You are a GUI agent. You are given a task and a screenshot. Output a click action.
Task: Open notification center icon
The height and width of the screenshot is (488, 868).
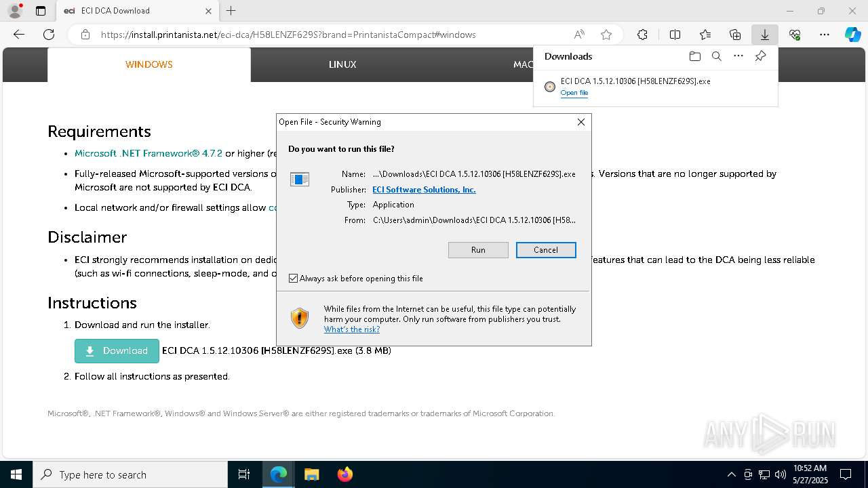(x=846, y=474)
